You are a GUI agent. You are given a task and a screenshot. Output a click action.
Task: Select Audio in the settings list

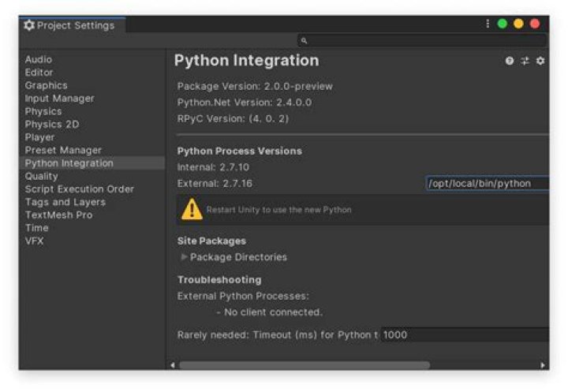pos(39,59)
